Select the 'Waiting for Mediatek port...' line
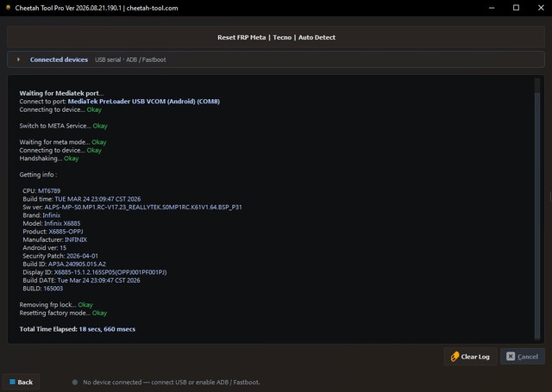 pos(61,93)
